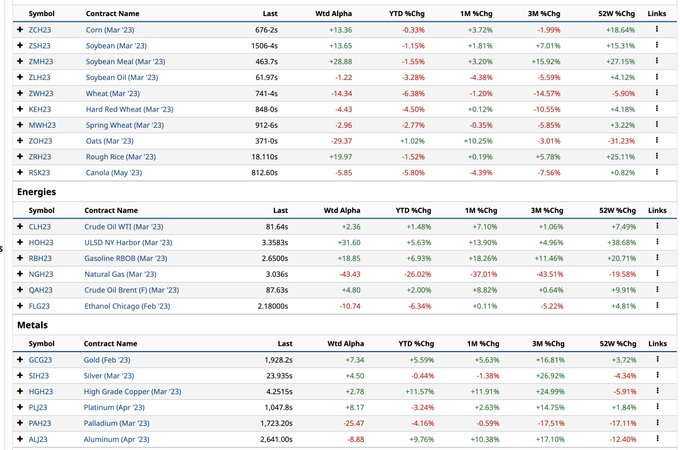Open three-dot links menu for Canola row
Viewport: 680px width, 450px height.
click(x=657, y=172)
